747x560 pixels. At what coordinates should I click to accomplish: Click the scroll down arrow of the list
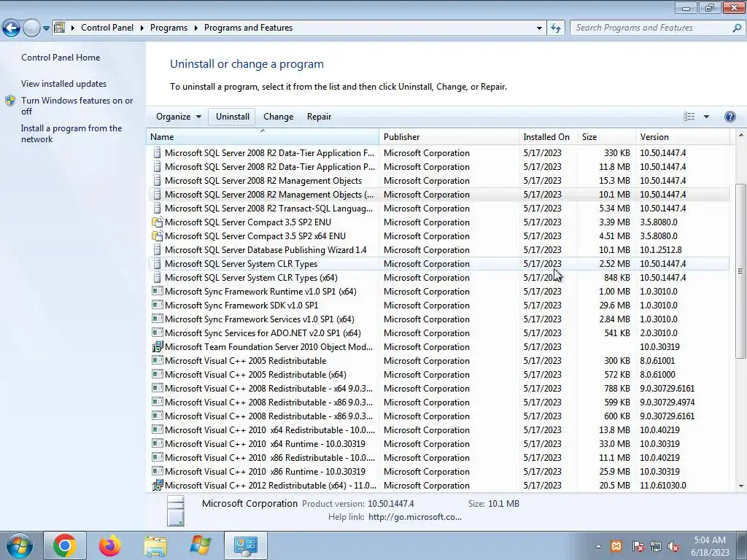(740, 486)
